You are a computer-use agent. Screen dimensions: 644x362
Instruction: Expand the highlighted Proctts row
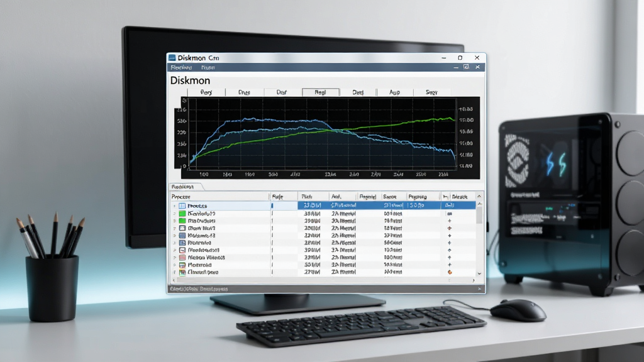point(175,206)
